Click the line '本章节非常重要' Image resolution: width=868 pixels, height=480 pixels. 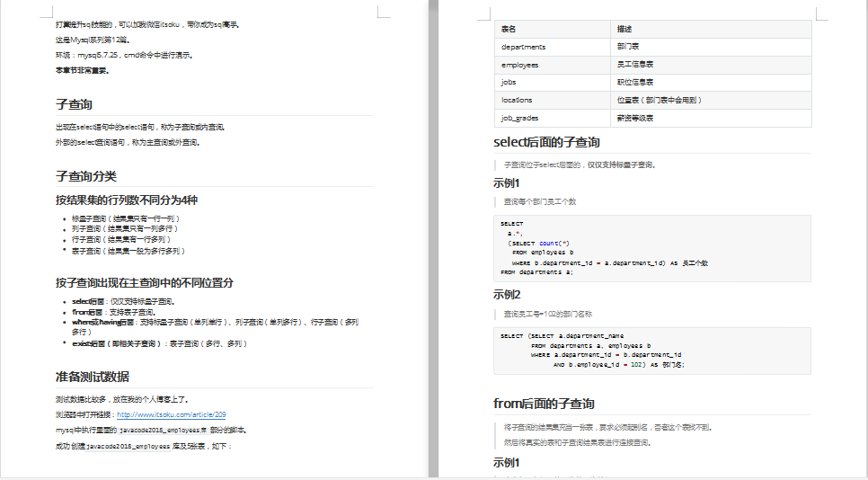coord(83,70)
